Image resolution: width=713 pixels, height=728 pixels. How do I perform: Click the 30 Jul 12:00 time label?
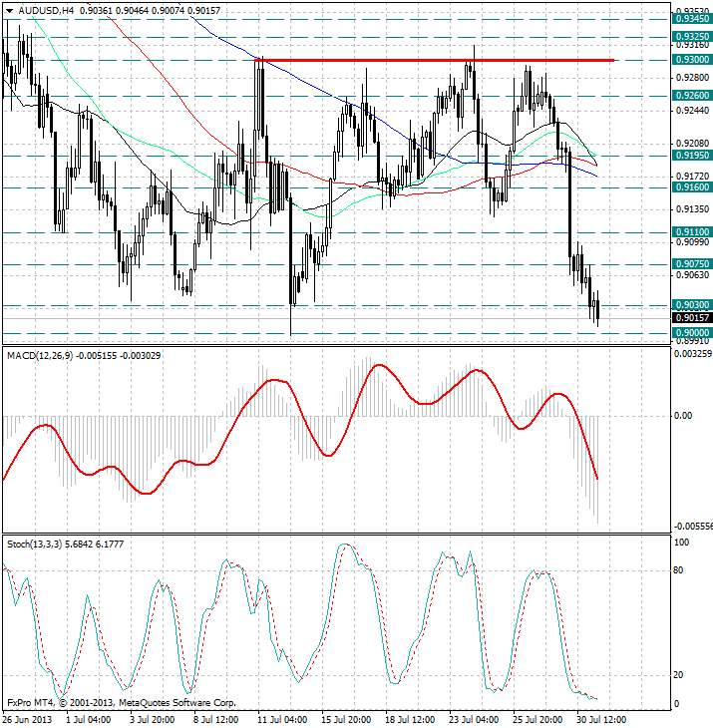(601, 720)
